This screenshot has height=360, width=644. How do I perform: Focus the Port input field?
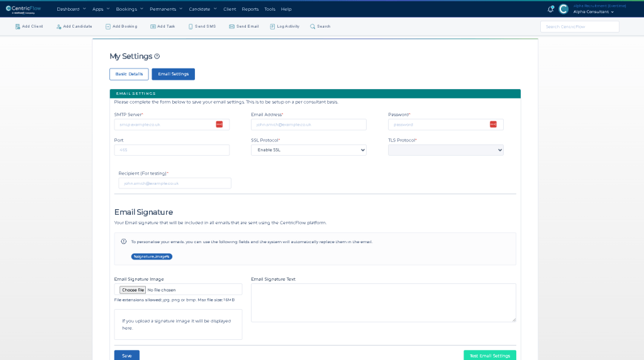172,150
